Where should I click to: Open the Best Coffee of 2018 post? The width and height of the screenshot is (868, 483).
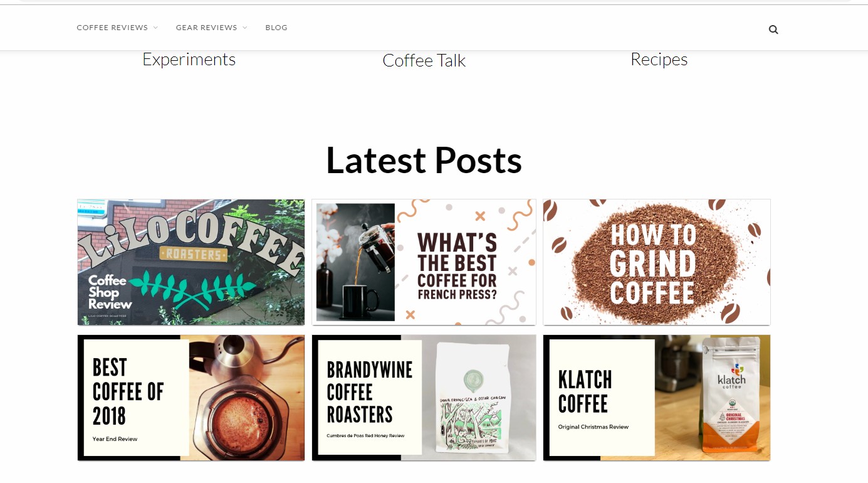pyautogui.click(x=191, y=398)
